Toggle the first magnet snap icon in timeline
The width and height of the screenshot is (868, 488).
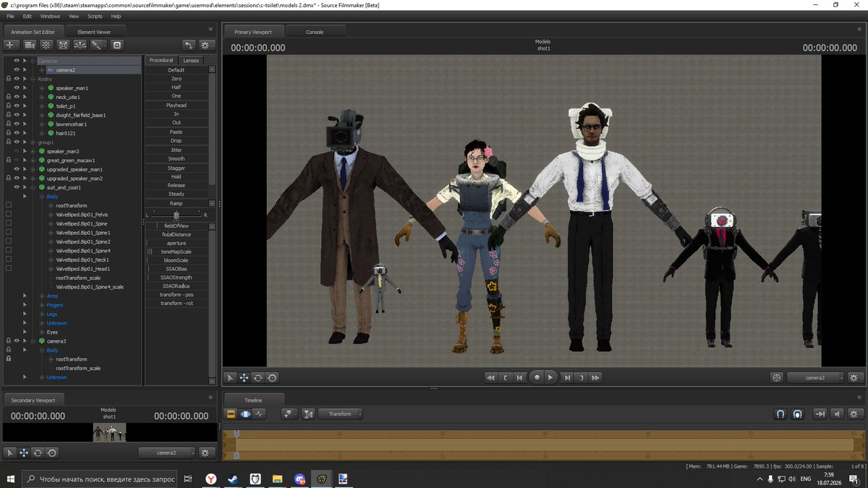[780, 414]
